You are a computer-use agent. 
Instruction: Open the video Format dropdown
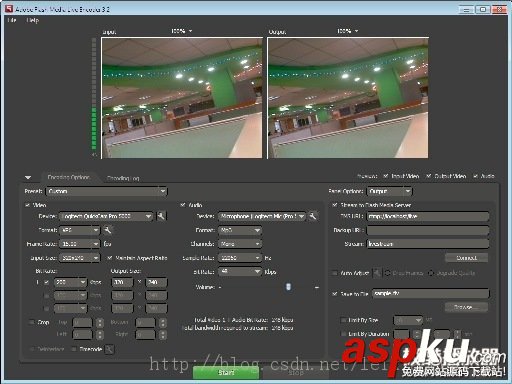[79, 230]
